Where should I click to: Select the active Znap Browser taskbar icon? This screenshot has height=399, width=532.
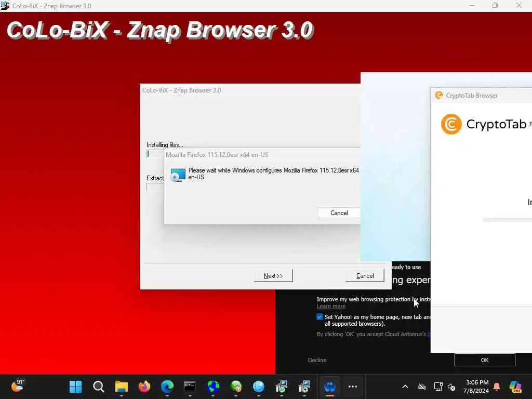329,387
